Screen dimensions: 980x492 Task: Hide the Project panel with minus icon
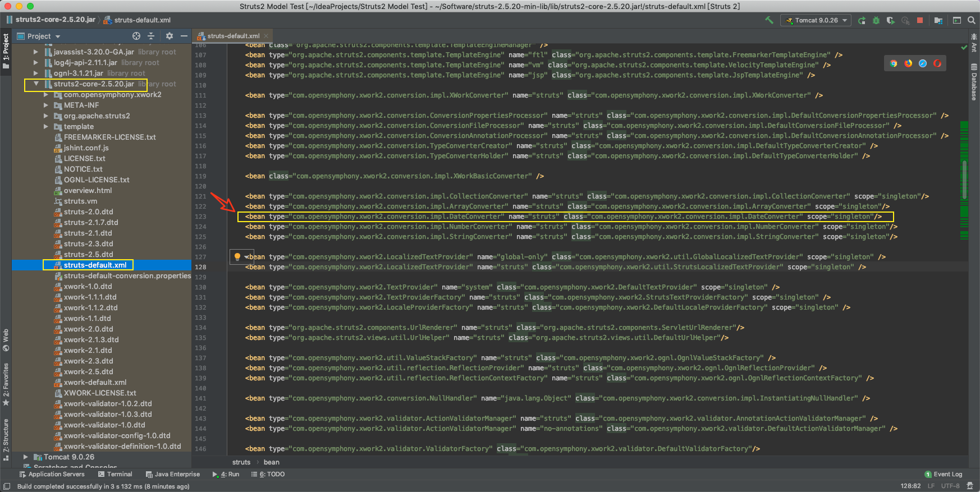coord(184,36)
